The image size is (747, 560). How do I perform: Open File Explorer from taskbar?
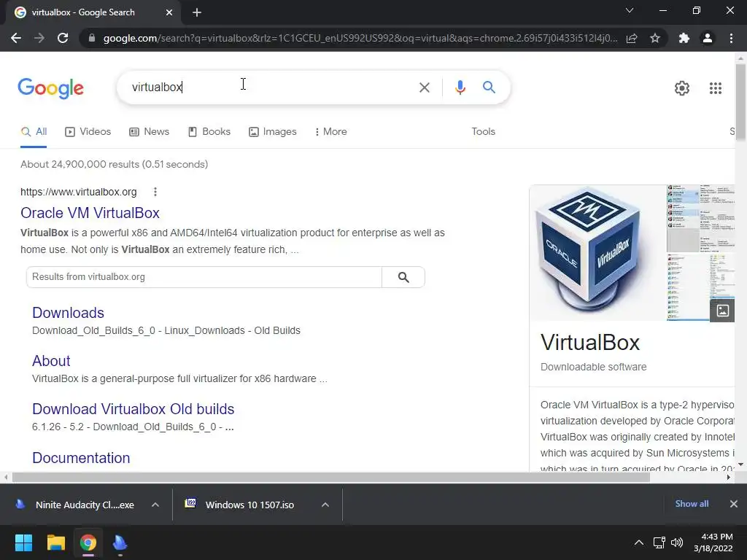[55, 542]
